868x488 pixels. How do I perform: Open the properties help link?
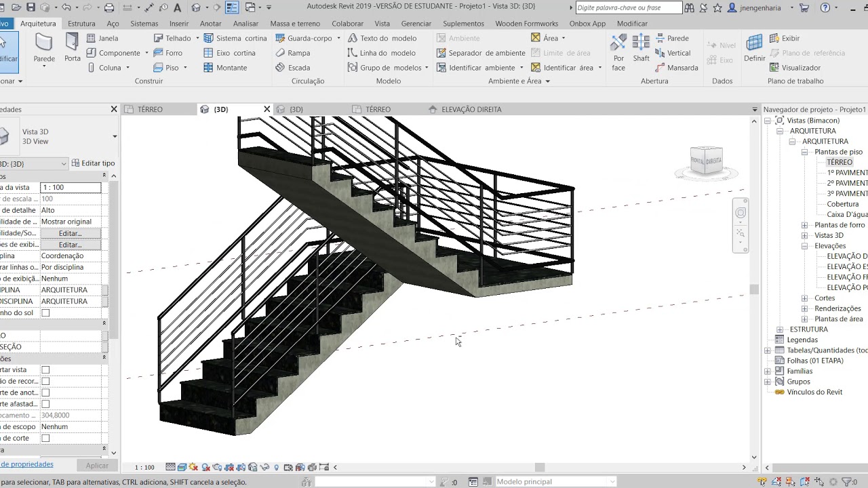tap(26, 464)
